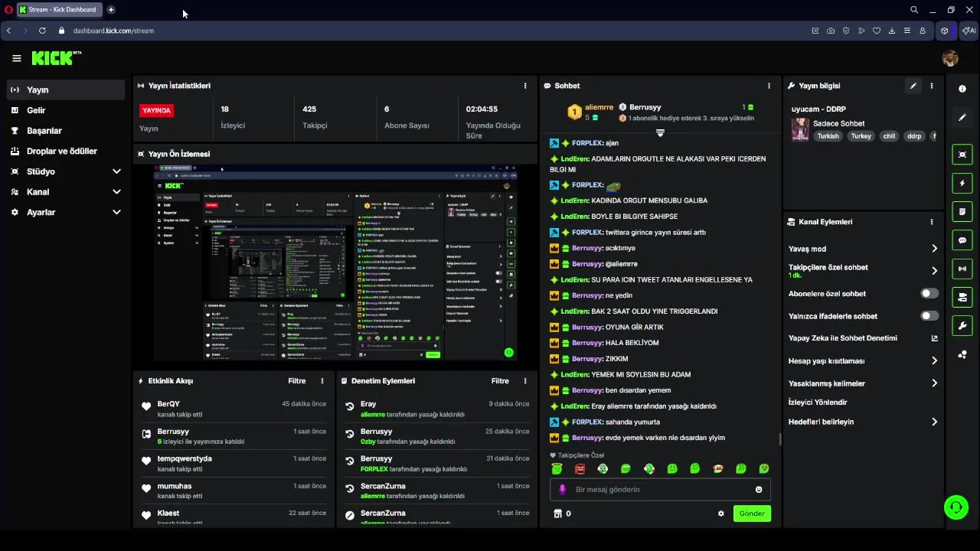This screenshot has height=551, width=980.
Task: Select Droplar ve ödüller in the sidebar
Action: 66,151
